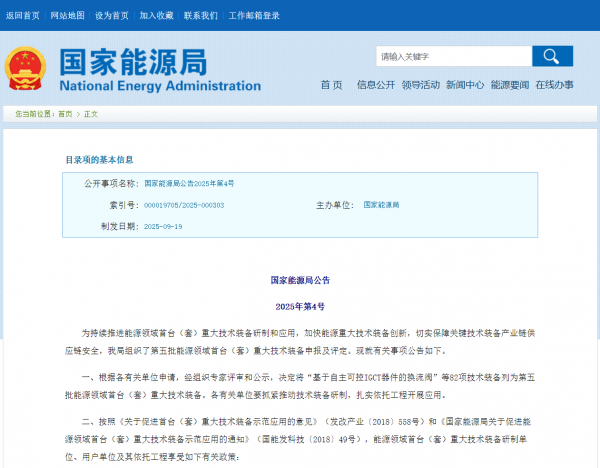Screen dimensions: 600x468
Task: Open the 网站地图 link
Action: tap(67, 16)
